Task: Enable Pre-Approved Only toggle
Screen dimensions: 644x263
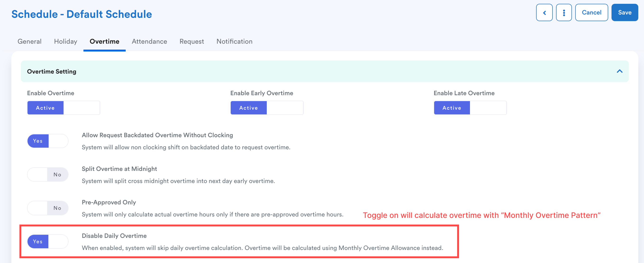Action: click(47, 208)
